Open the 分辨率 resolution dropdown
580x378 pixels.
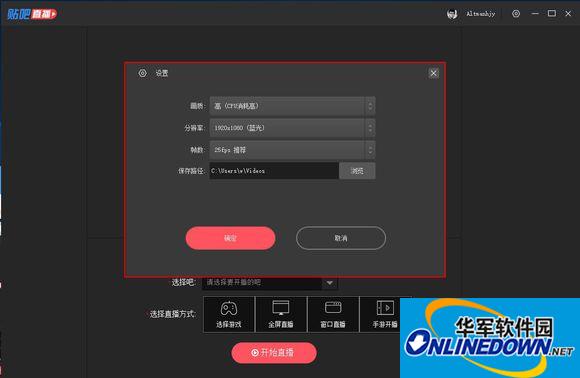click(292, 128)
